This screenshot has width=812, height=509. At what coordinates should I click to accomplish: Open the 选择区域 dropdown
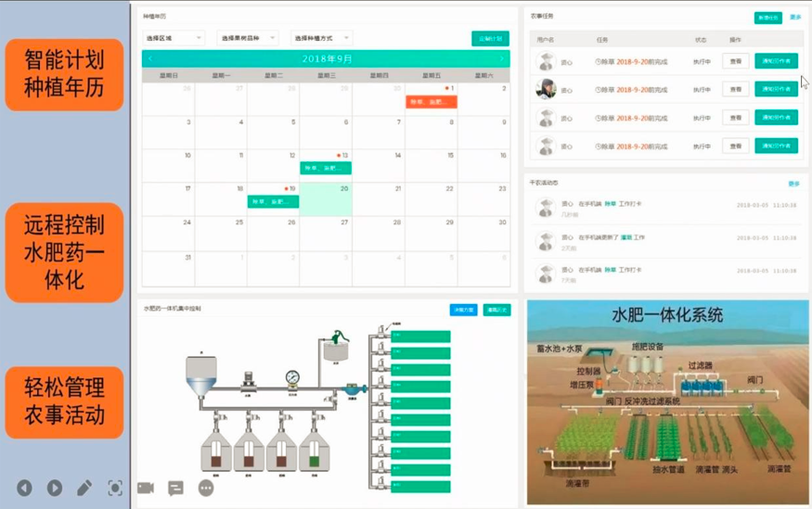[174, 38]
